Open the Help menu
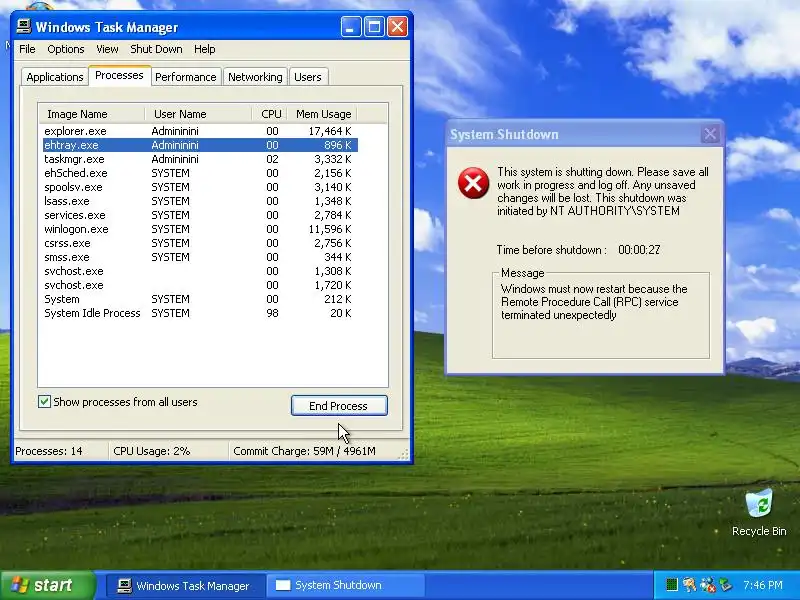The width and height of the screenshot is (800, 600). (205, 49)
